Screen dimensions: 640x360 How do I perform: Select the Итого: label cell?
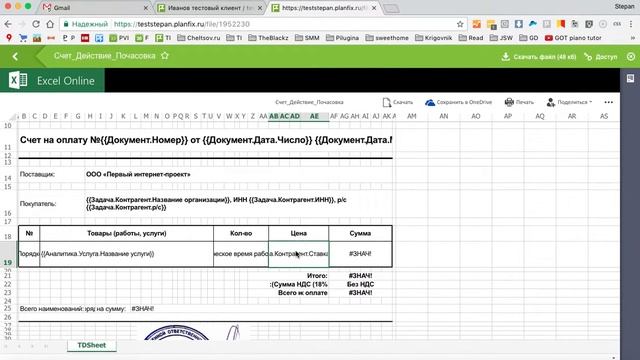pos(317,276)
